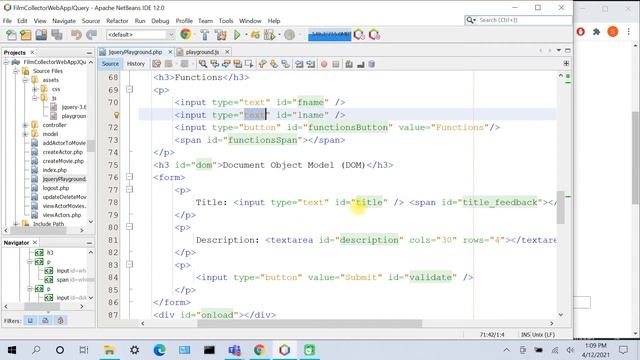
Task: Click the Next Bookmark icon
Action: (x=274, y=64)
